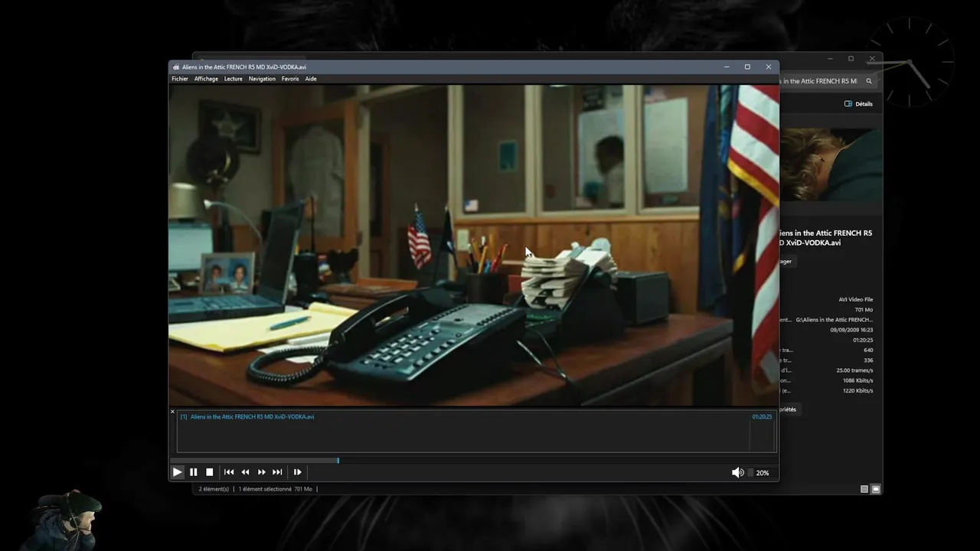Maximize the media player window
980x551 pixels.
[747, 67]
